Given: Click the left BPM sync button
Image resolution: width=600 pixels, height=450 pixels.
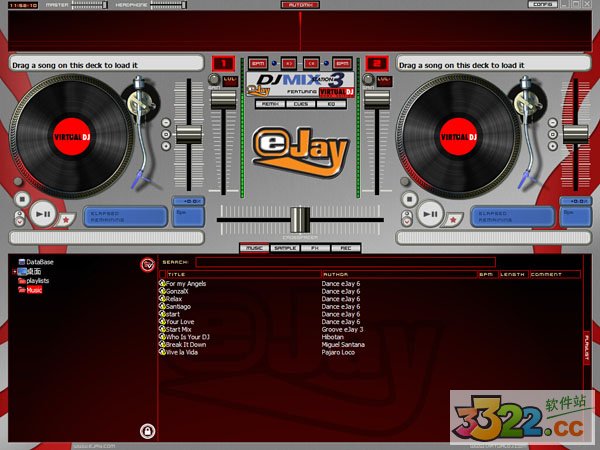Looking at the screenshot, I should coord(258,63).
